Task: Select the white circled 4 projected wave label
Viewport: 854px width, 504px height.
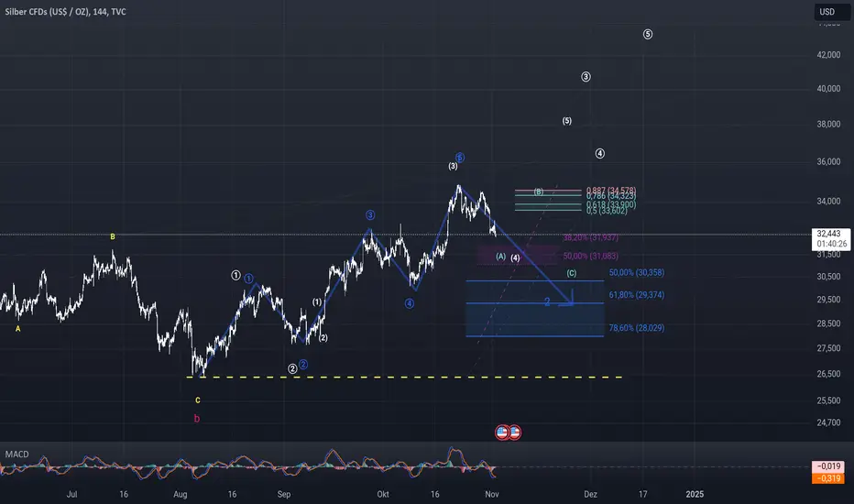Action: click(x=599, y=154)
